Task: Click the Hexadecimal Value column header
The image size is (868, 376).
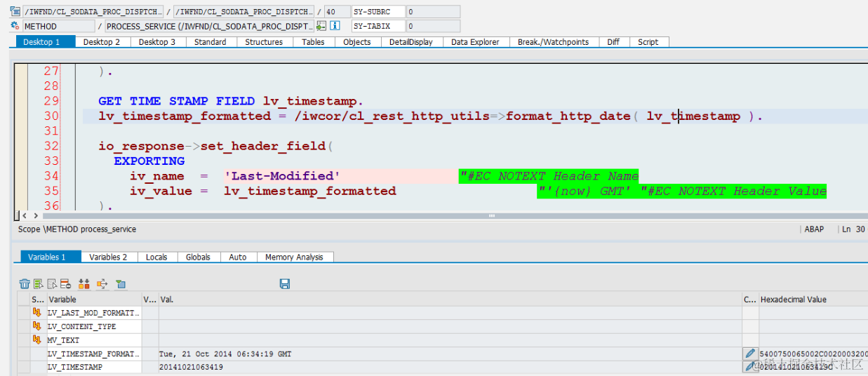Action: [813, 300]
